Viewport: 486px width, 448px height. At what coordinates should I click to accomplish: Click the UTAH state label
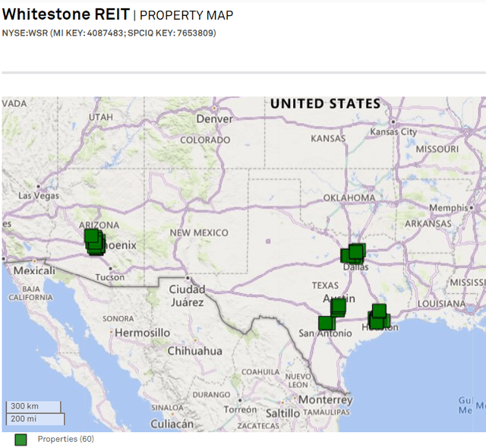(x=101, y=117)
